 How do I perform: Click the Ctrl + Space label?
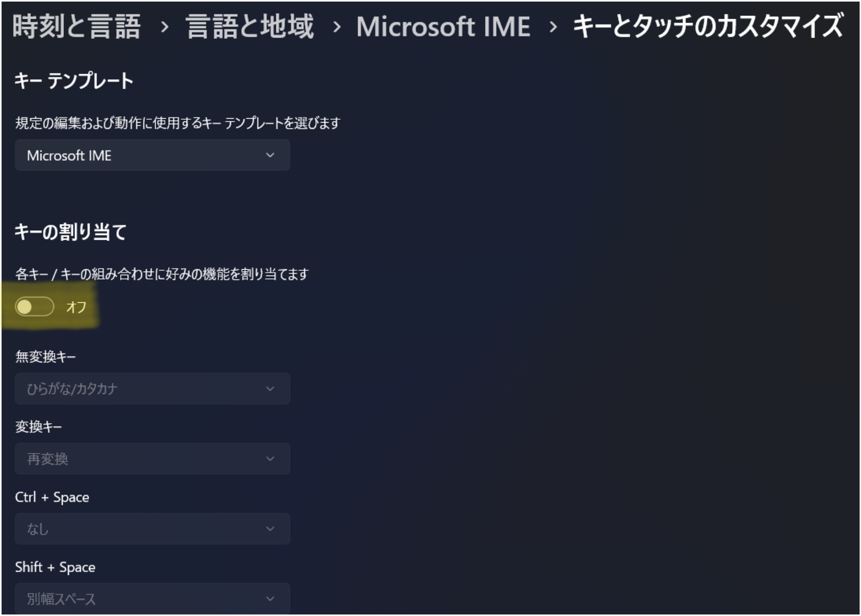point(52,497)
